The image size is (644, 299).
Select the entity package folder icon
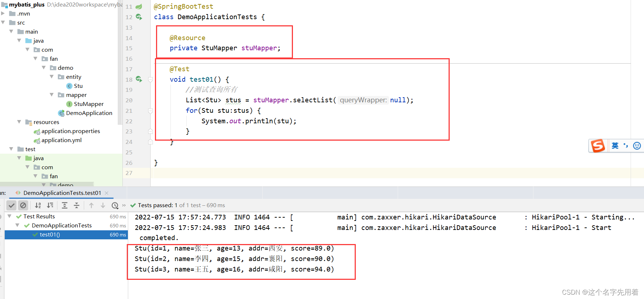pos(61,77)
